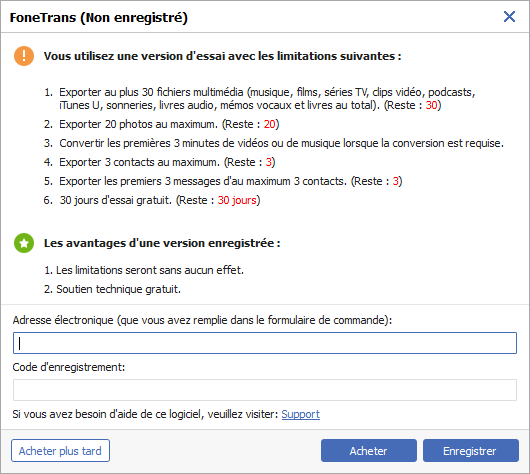
Task: Click the green star advantages icon
Action: point(24,243)
